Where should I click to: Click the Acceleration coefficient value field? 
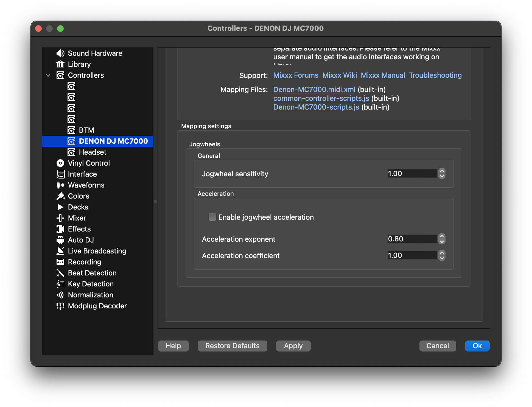click(x=411, y=255)
